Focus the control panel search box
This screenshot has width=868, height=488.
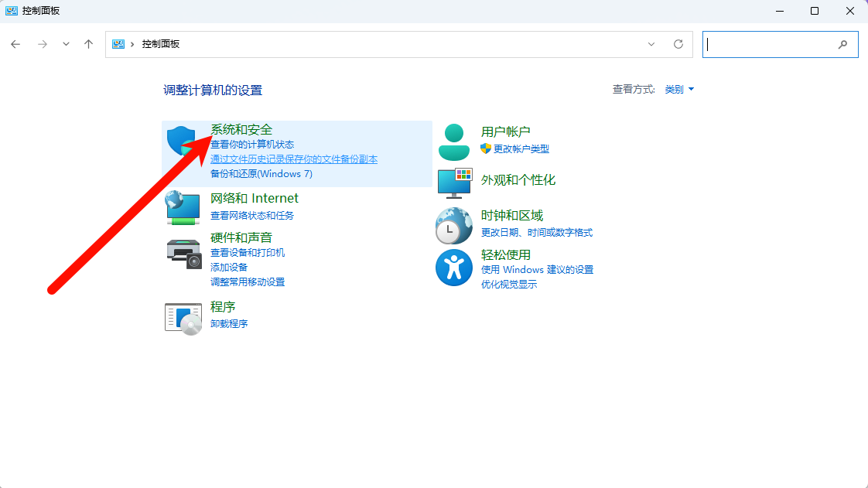click(x=781, y=44)
